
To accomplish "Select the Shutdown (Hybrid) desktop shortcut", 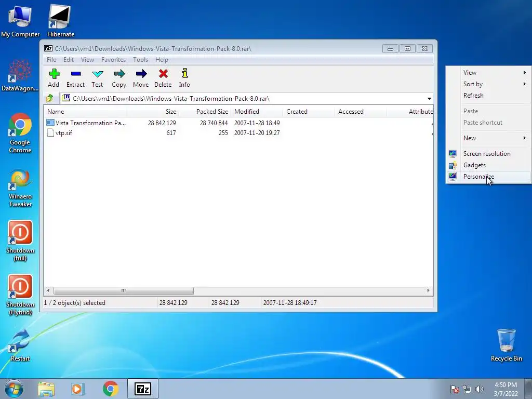I will pos(20,295).
